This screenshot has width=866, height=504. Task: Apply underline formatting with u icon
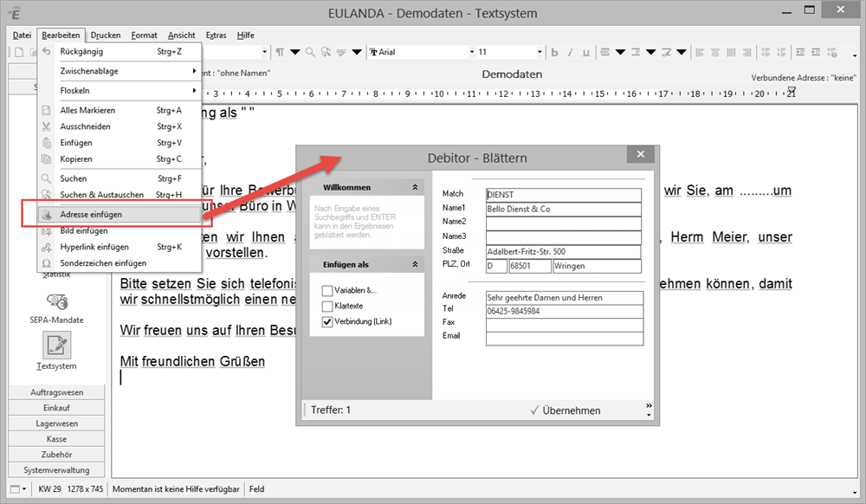[x=585, y=53]
